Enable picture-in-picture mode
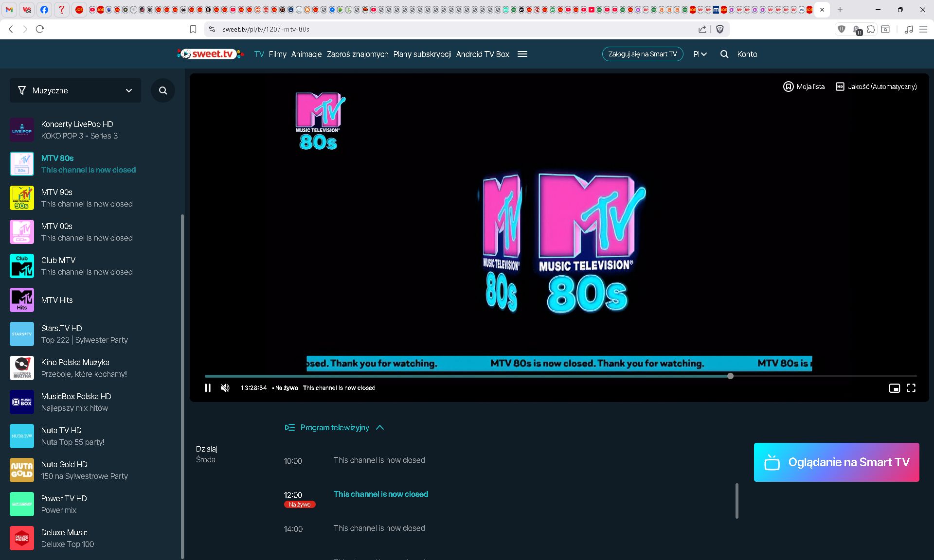This screenshot has height=560, width=934. click(894, 388)
